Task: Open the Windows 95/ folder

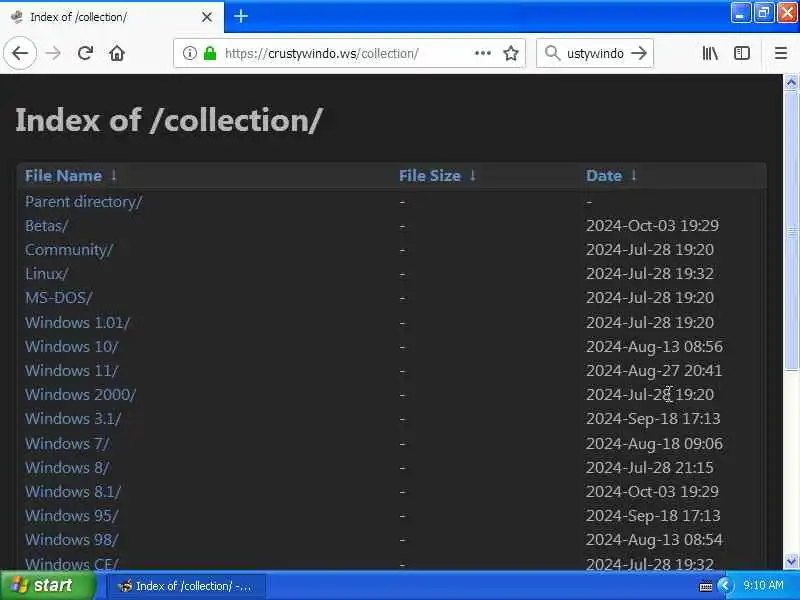Action: click(x=71, y=515)
